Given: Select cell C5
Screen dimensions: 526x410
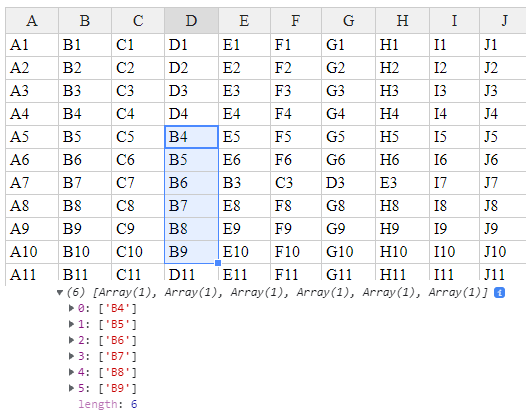Looking at the screenshot, I should [x=138, y=137].
